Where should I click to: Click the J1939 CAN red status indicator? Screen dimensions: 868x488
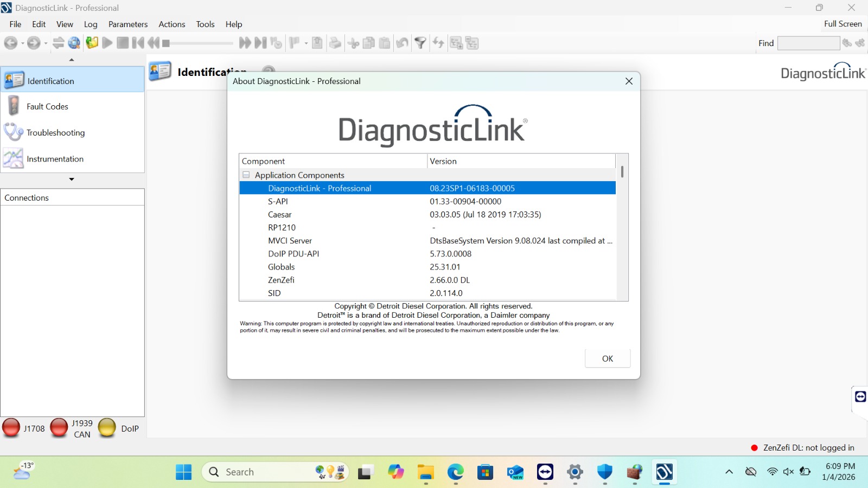pos(59,428)
